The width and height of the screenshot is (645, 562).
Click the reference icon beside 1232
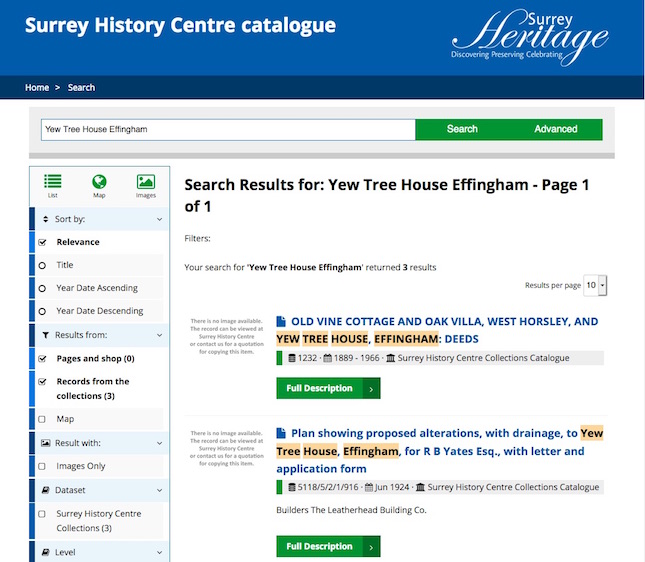tap(292, 358)
